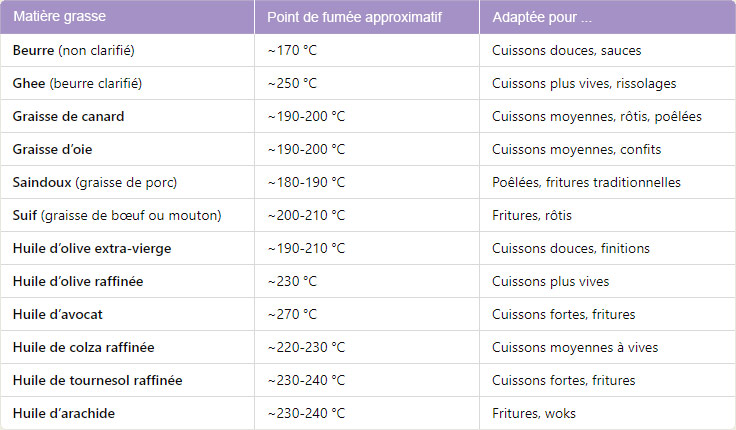Click the 'Adaptée pour ...' column header

(x=542, y=17)
